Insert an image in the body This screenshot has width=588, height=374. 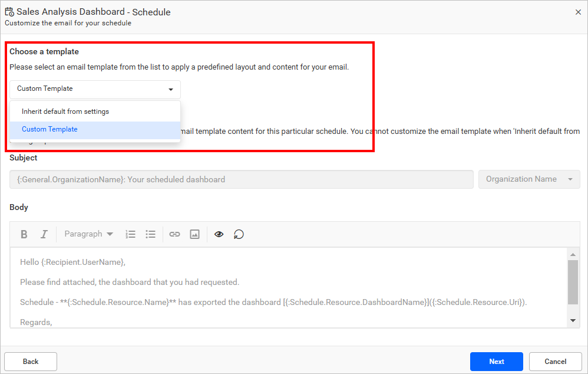tap(194, 234)
